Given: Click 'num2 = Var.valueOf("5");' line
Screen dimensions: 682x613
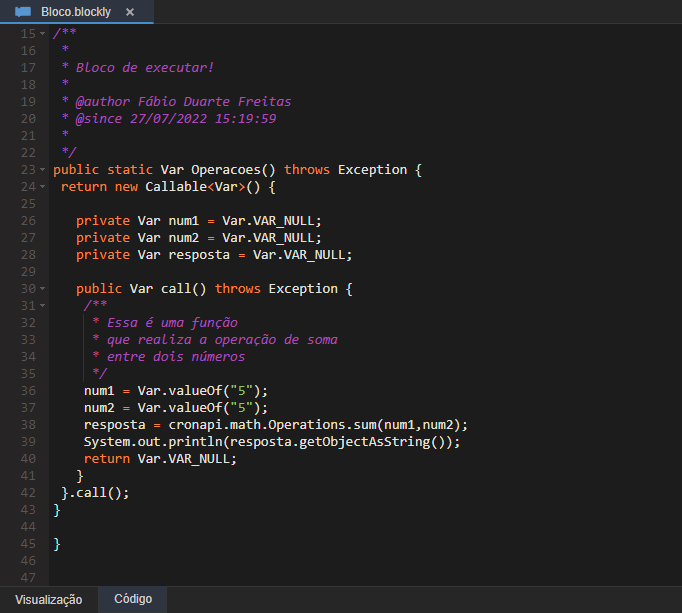Looking at the screenshot, I should tap(176, 407).
